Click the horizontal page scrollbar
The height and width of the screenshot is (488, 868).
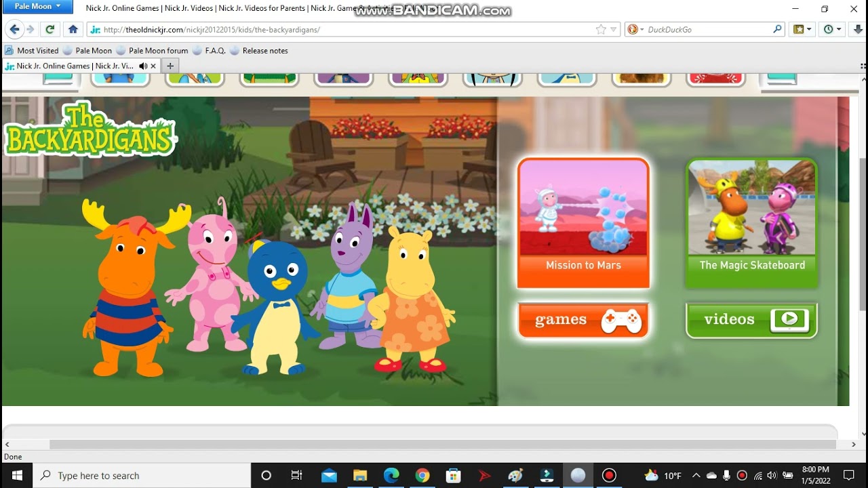coord(442,445)
